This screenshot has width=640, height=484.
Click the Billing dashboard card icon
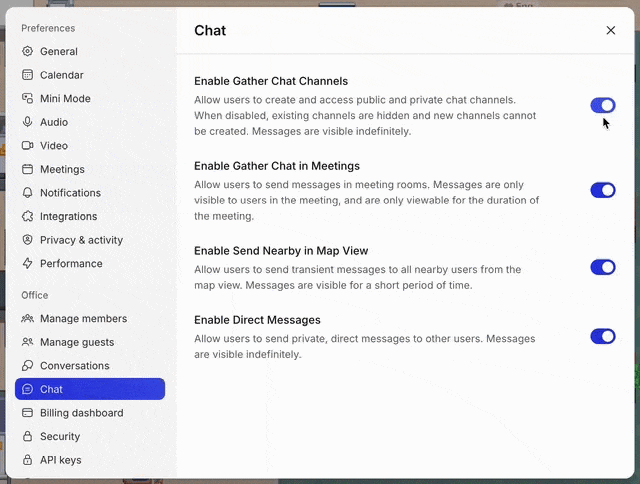(x=27, y=413)
